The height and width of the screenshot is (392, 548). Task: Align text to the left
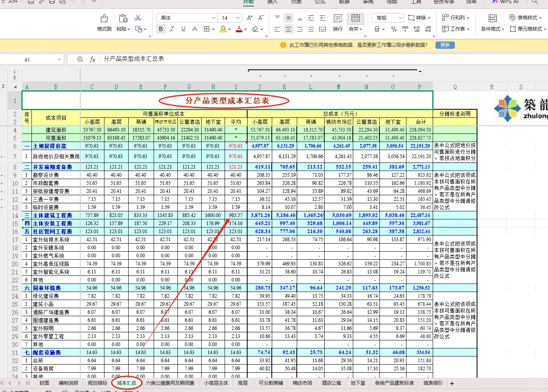coord(277,29)
